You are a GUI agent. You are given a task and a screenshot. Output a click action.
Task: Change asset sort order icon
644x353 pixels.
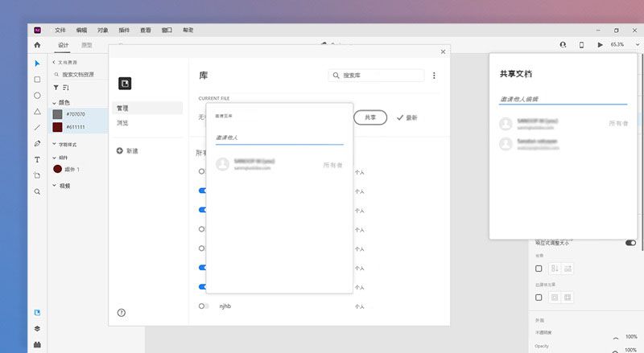point(66,88)
